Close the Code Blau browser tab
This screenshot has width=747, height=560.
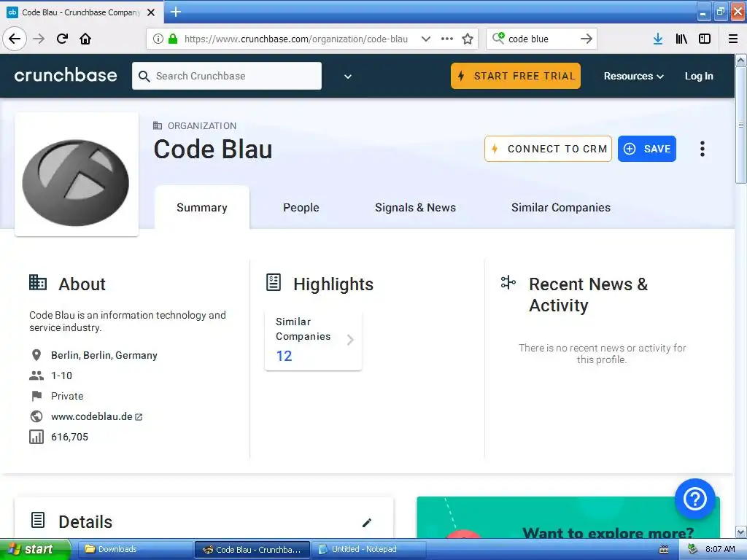click(151, 12)
